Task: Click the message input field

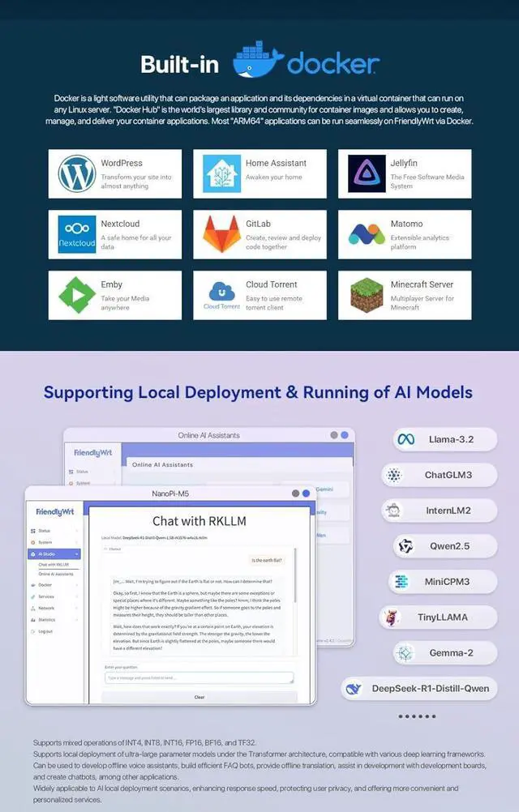Action: point(199,677)
